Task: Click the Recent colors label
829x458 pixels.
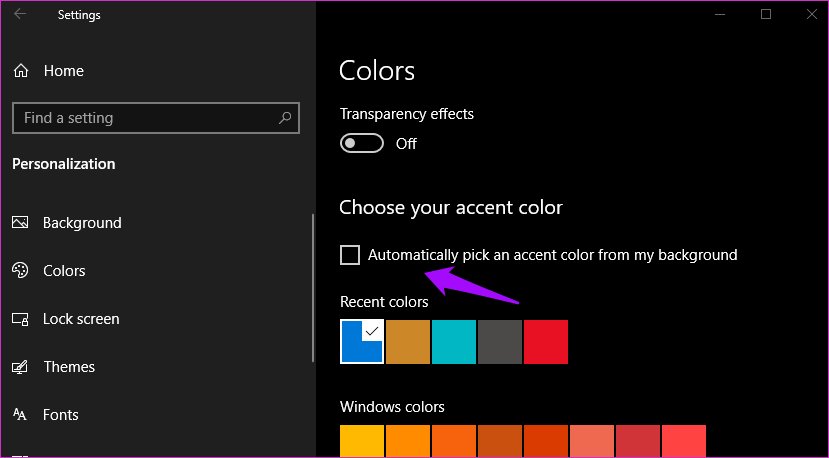Action: point(384,302)
